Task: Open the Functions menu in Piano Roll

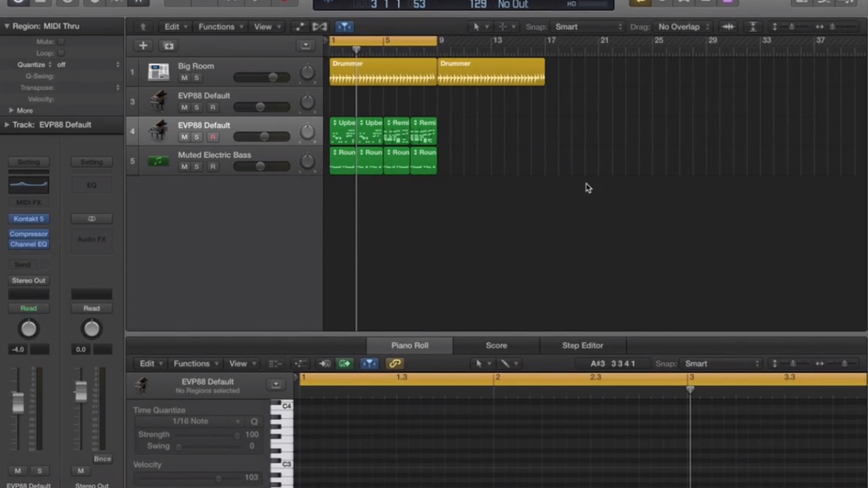Action: (x=191, y=363)
